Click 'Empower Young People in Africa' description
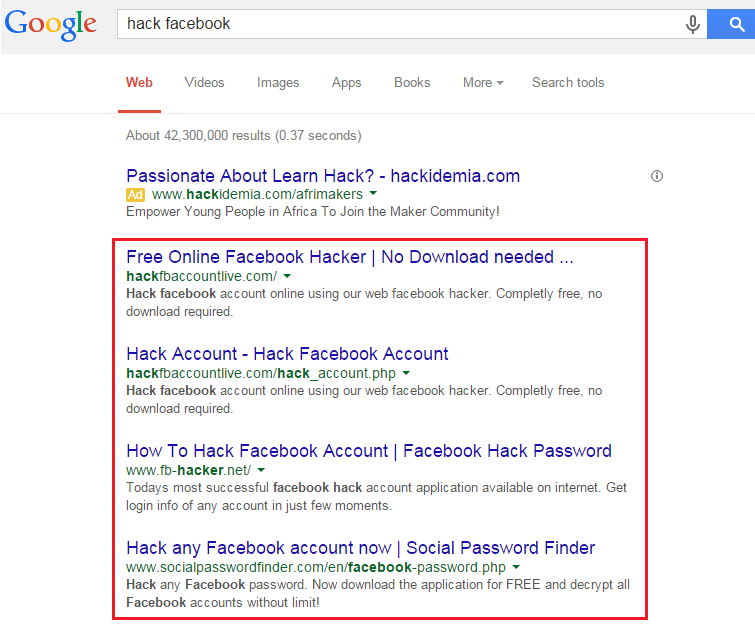 click(312, 212)
